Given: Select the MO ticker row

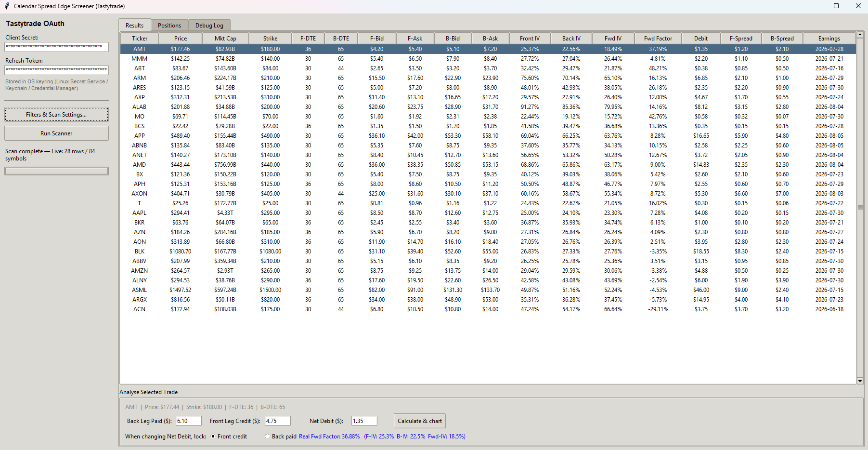Looking at the screenshot, I should [x=488, y=117].
